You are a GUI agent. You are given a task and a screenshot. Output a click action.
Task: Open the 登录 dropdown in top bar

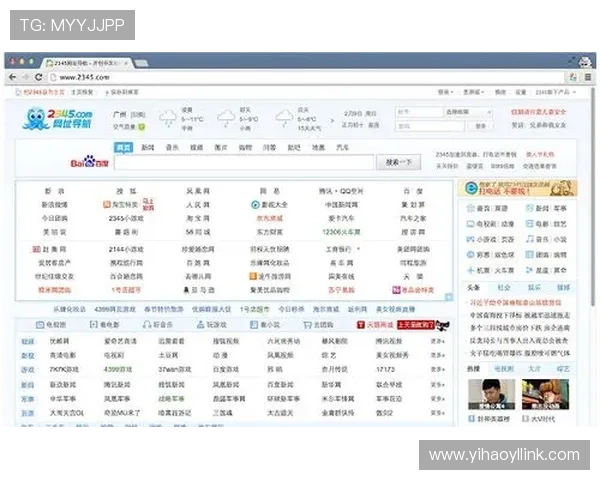pyautogui.click(x=445, y=92)
